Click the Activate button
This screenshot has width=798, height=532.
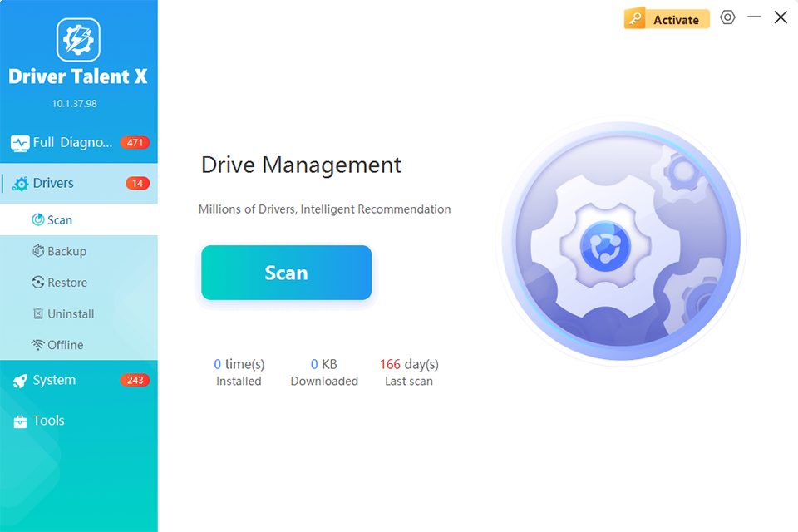(667, 19)
